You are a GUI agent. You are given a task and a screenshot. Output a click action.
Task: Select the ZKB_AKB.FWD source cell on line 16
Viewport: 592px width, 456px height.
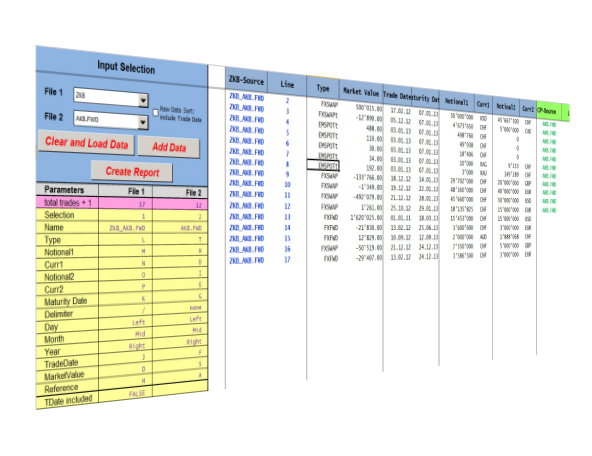(247, 250)
